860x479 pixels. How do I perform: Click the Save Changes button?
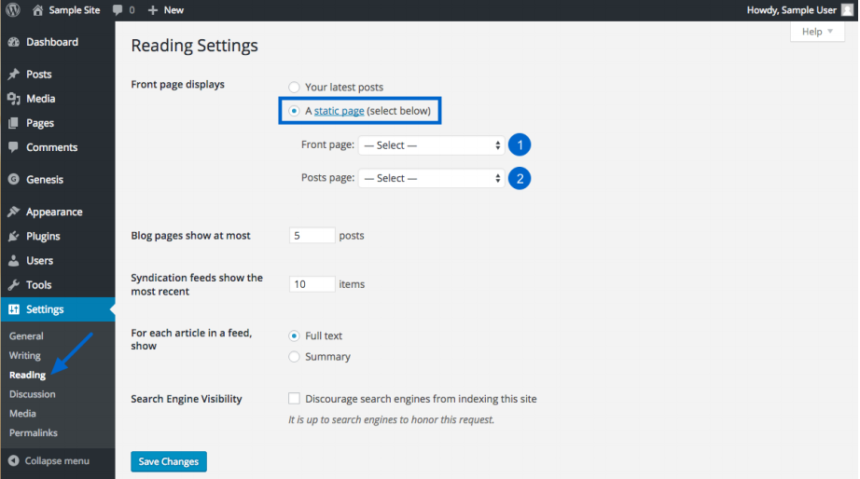[168, 461]
